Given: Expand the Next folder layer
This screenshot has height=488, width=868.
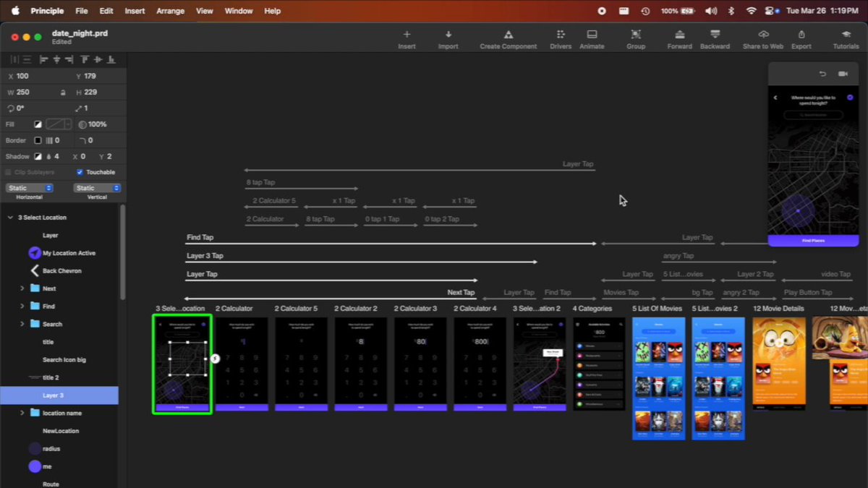Looking at the screenshot, I should [x=22, y=288].
